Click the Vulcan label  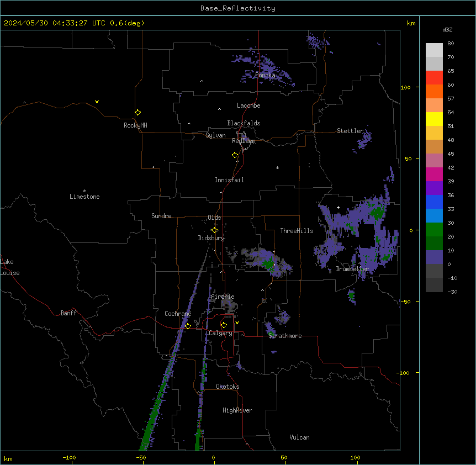click(x=300, y=437)
